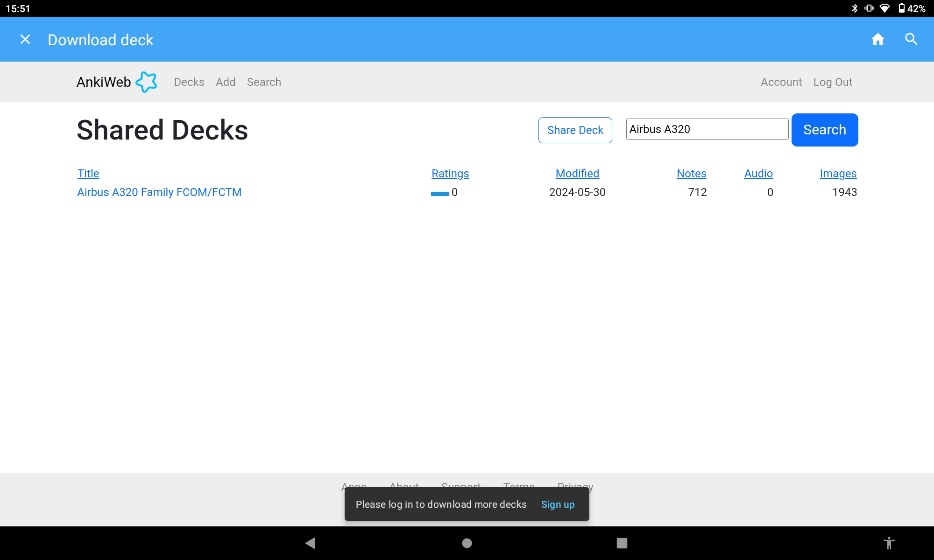Sort by Ratings column header
934x560 pixels.
450,174
